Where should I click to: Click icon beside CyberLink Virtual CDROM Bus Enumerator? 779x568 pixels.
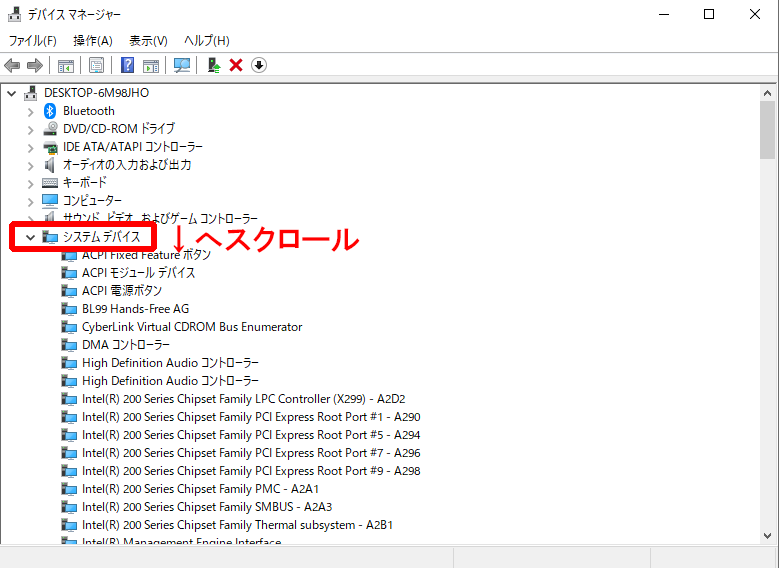coord(69,327)
